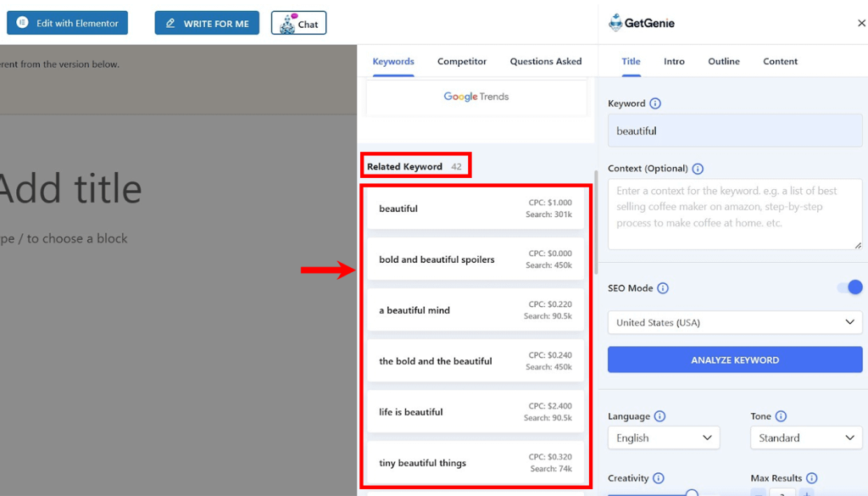The height and width of the screenshot is (496, 868).
Task: Click the Language info icon
Action: pyautogui.click(x=659, y=416)
